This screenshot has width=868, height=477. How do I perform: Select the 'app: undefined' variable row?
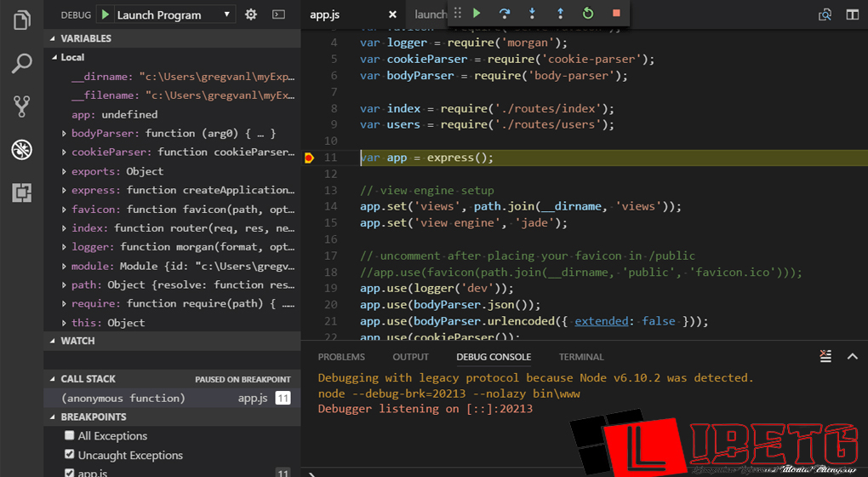pyautogui.click(x=172, y=114)
